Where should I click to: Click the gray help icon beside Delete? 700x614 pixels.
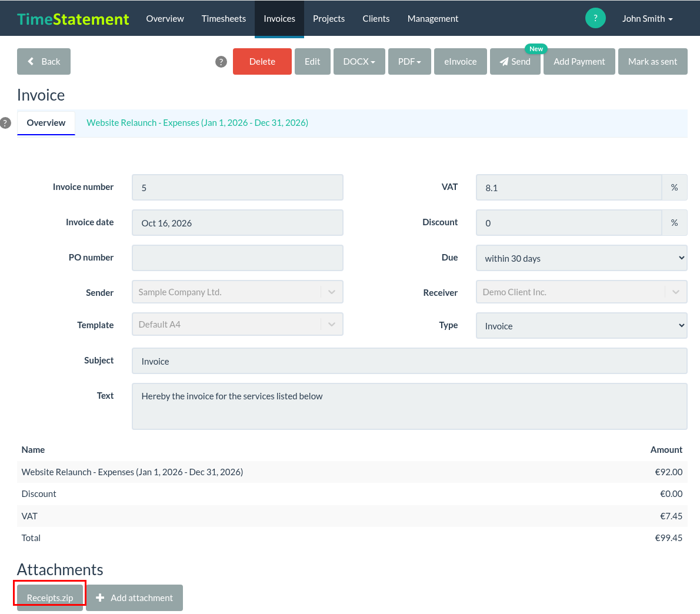[221, 62]
